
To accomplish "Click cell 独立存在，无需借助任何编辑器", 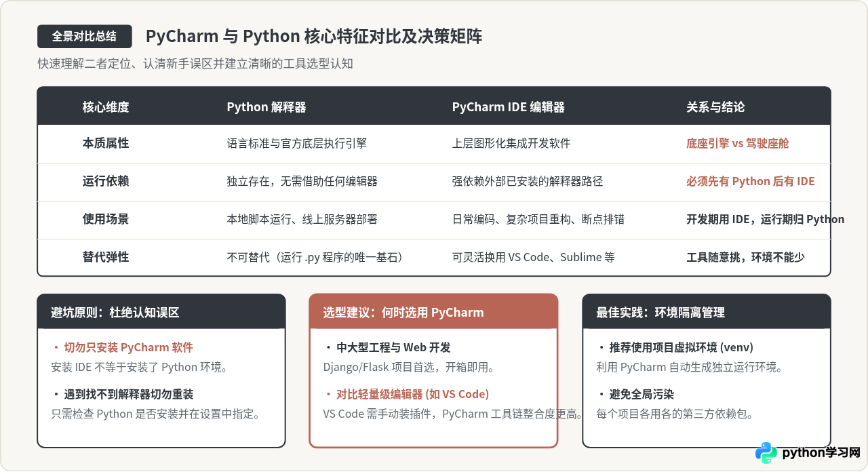I will coord(302,182).
